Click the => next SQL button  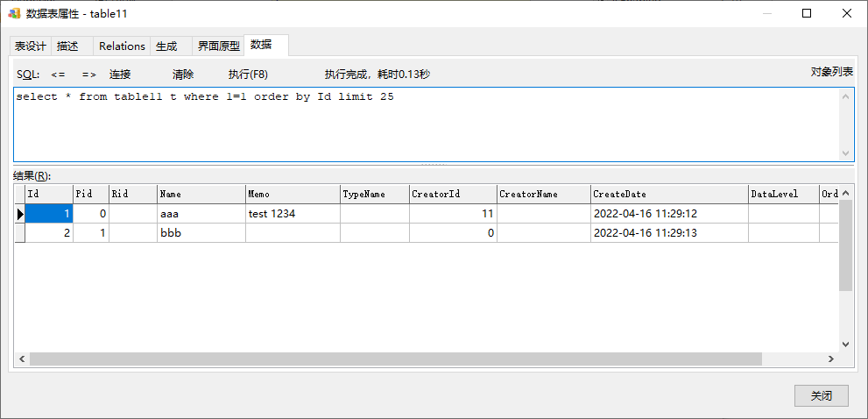point(89,75)
